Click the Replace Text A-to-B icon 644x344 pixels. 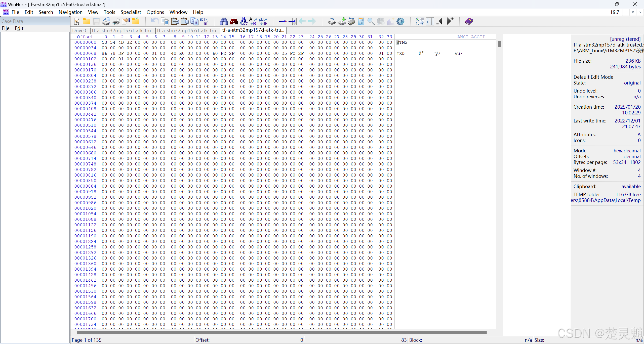(x=253, y=21)
